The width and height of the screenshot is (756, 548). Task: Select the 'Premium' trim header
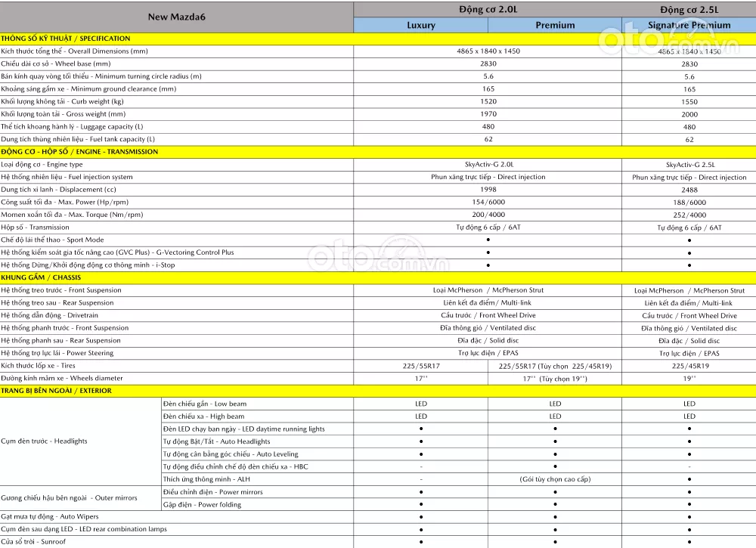[x=555, y=25]
